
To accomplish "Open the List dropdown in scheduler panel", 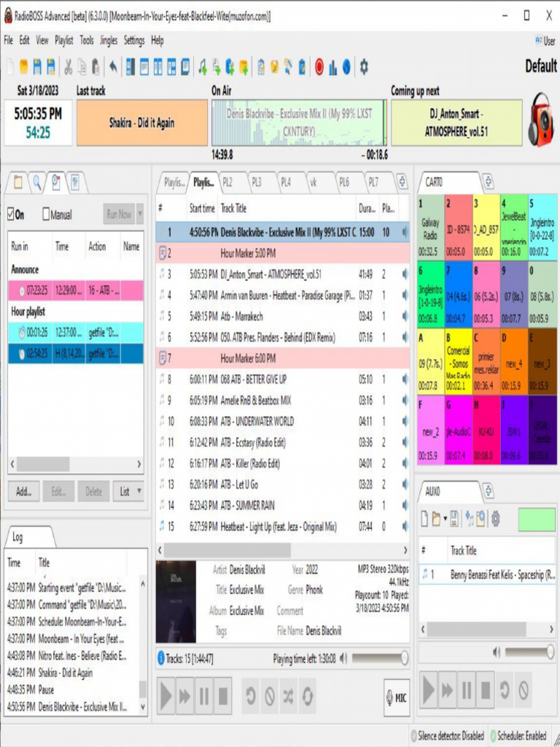I will click(x=130, y=492).
